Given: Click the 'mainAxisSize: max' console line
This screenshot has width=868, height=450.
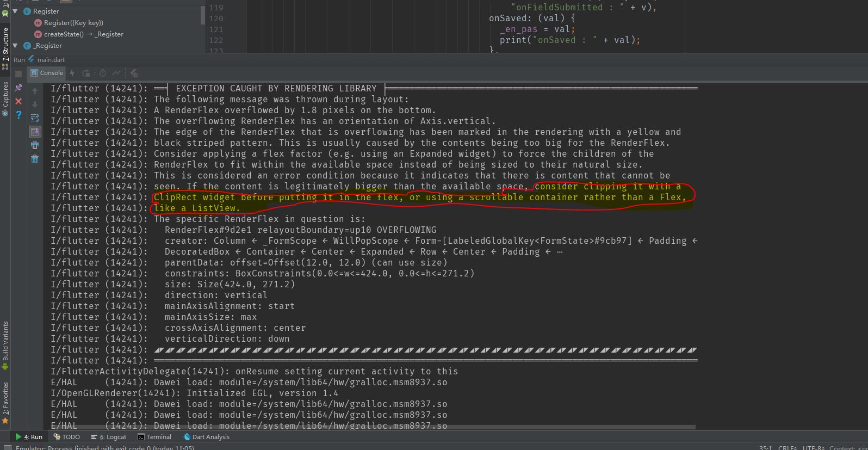Looking at the screenshot, I should click(210, 317).
